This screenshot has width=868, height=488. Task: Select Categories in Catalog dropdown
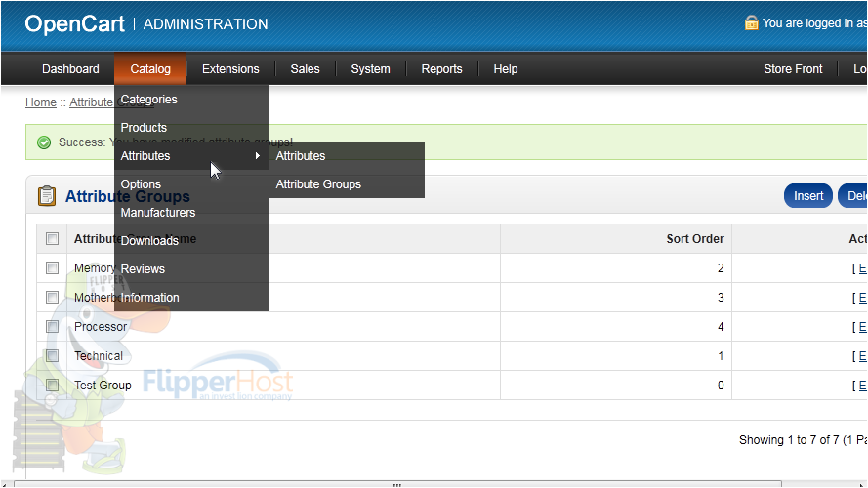(x=191, y=100)
